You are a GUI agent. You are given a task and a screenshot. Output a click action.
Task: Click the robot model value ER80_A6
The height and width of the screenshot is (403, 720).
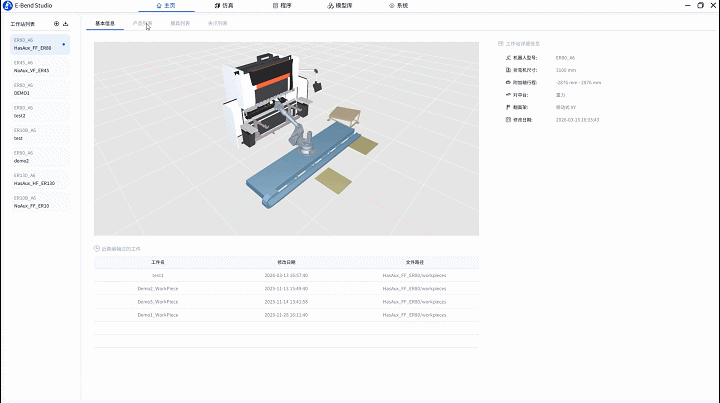[565, 58]
